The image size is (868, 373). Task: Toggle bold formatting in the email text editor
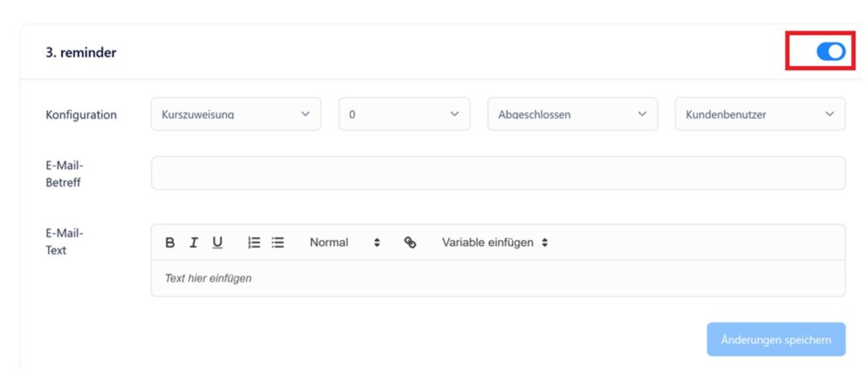[170, 242]
